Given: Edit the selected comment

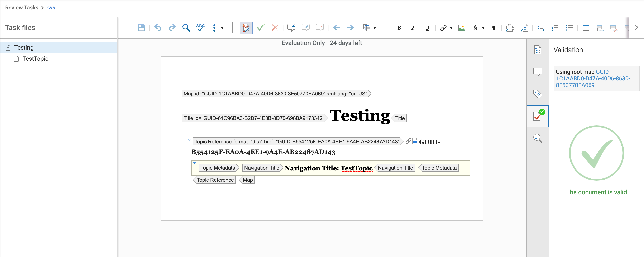Looking at the screenshot, I should [x=305, y=28].
